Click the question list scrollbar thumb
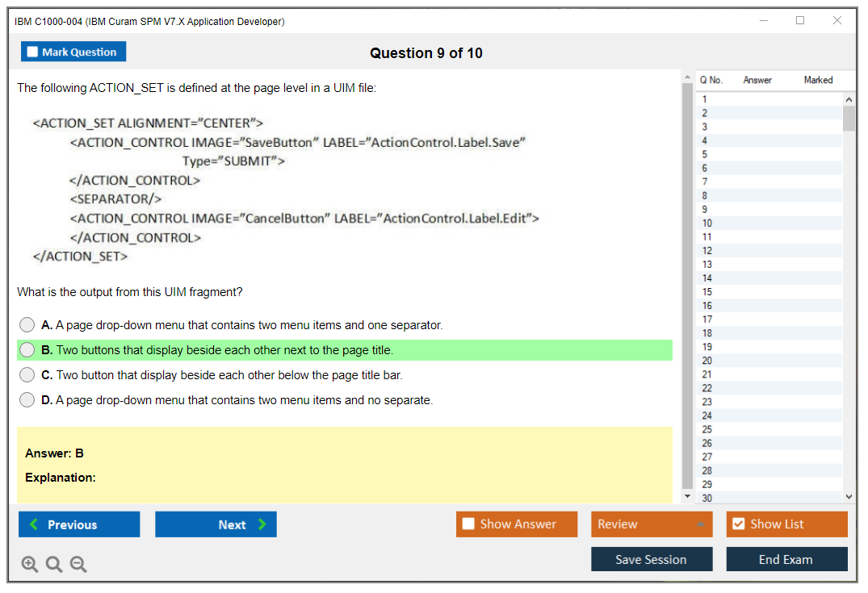The image size is (868, 593). click(x=849, y=118)
